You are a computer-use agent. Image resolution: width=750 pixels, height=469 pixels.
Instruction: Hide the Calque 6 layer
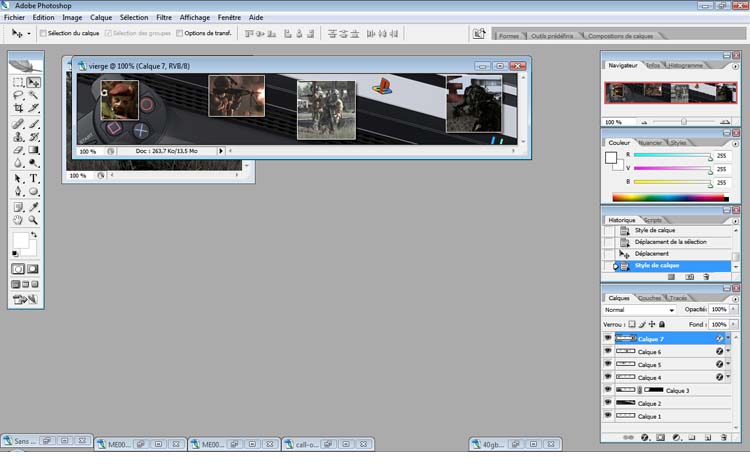(608, 351)
